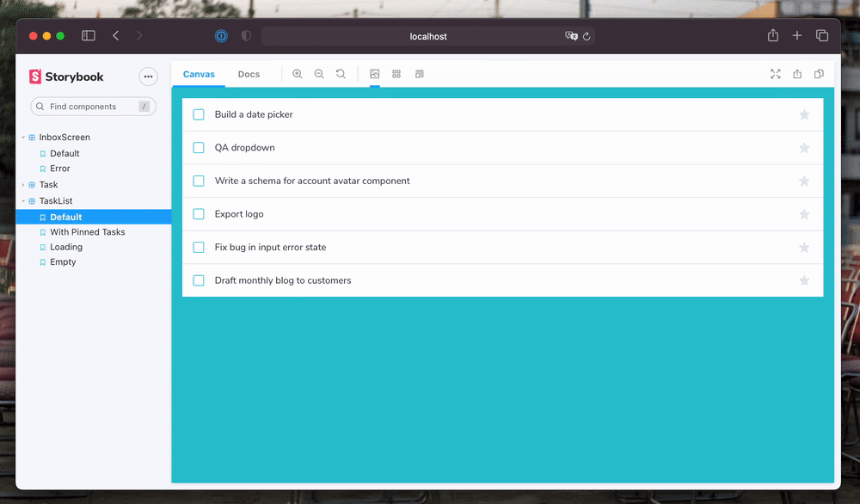
Task: Open the 'With Pinned Tasks' story
Action: (87, 232)
